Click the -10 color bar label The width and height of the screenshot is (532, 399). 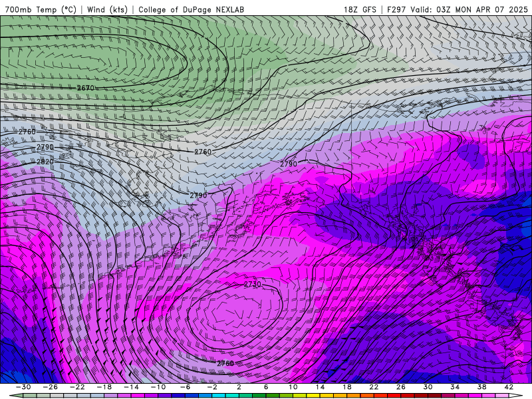[158, 387]
